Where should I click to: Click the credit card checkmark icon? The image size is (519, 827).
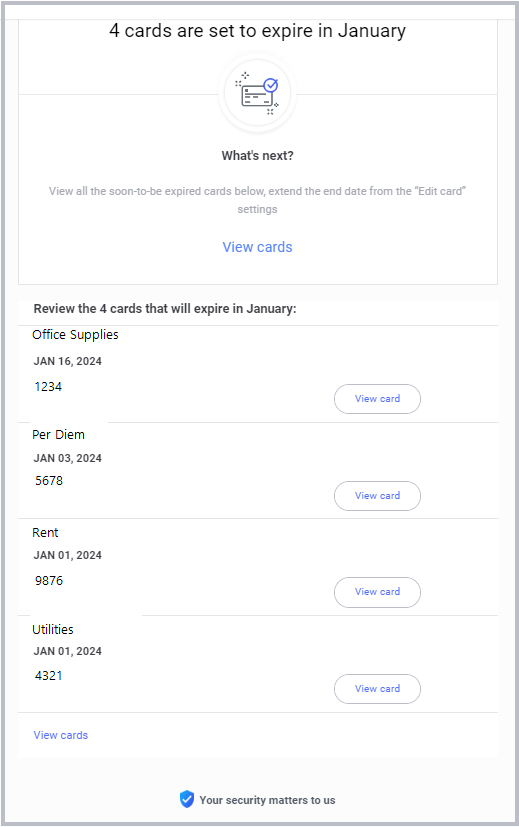(x=257, y=94)
